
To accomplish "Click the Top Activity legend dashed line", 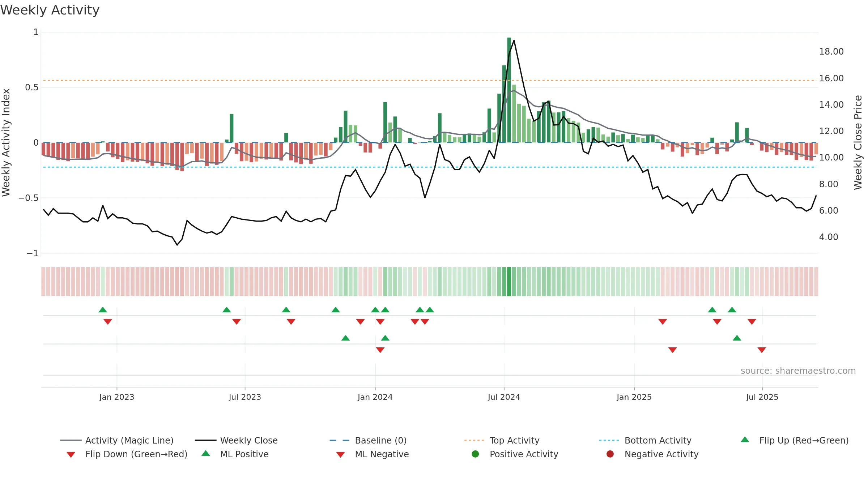I will tap(474, 440).
